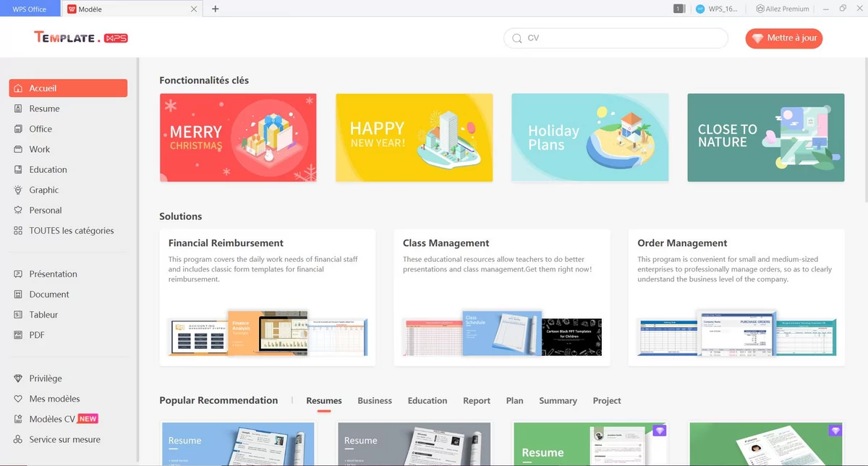Add a new tab with plus icon
Image resolution: width=868 pixels, height=466 pixels.
216,9
